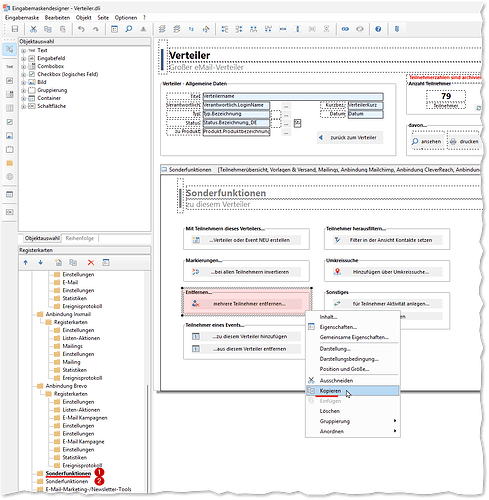
Task: Click the Verteilername input field
Action: click(293, 96)
